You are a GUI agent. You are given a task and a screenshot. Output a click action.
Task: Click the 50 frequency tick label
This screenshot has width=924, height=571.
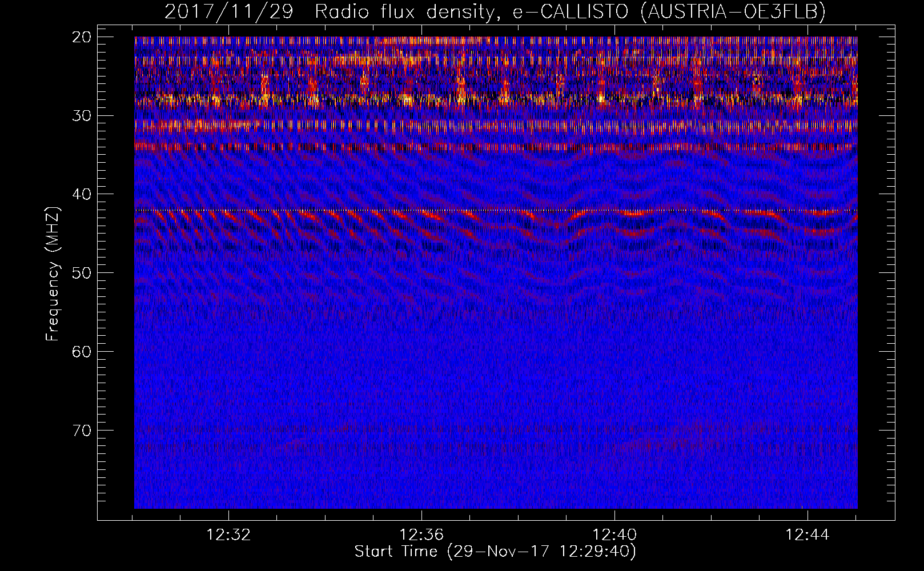(x=82, y=273)
